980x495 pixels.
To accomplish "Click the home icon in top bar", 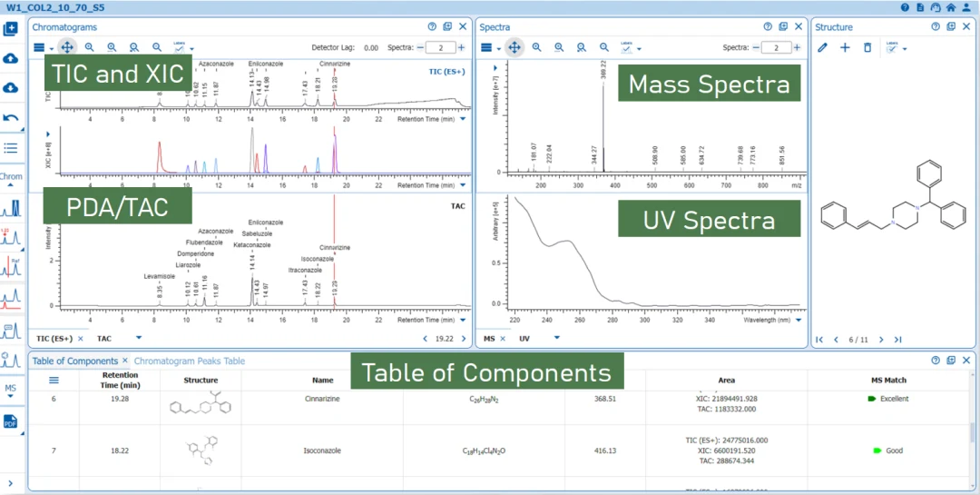I will (x=951, y=7).
